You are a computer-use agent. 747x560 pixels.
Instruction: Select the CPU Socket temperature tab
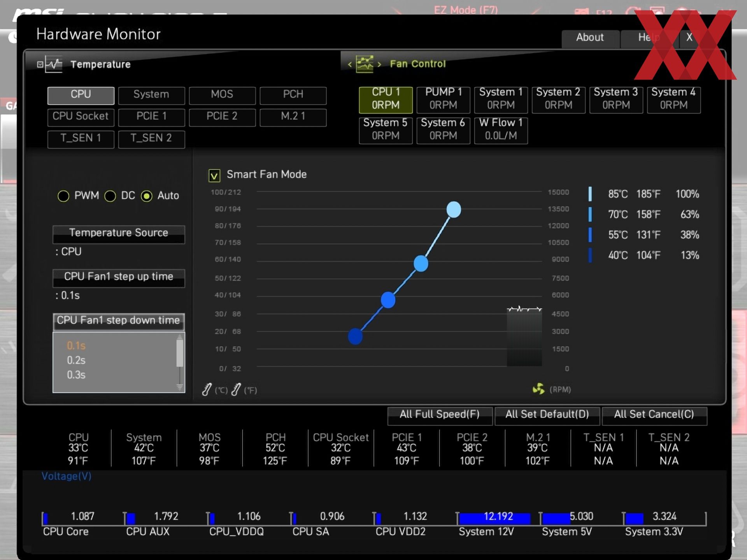(81, 117)
